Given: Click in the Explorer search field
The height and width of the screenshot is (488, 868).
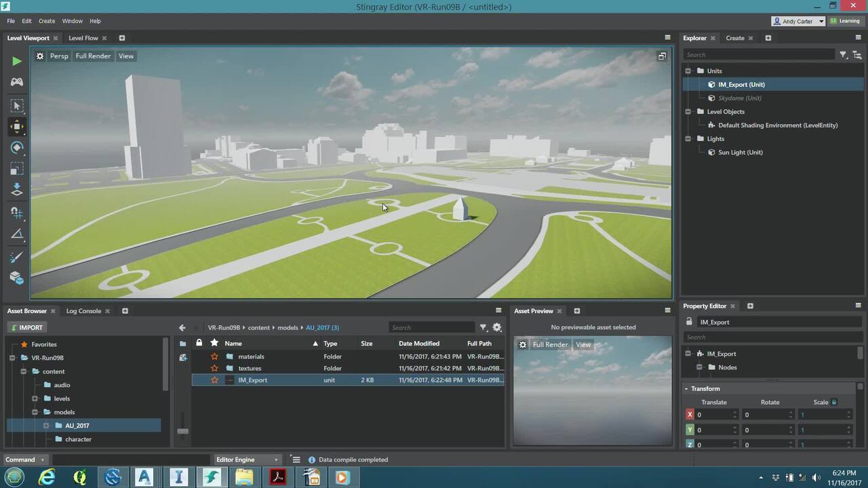Looking at the screenshot, I should coord(758,55).
